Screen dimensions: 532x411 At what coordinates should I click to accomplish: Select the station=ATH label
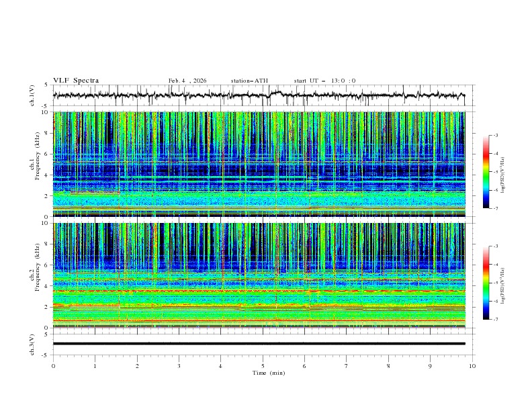(249, 81)
